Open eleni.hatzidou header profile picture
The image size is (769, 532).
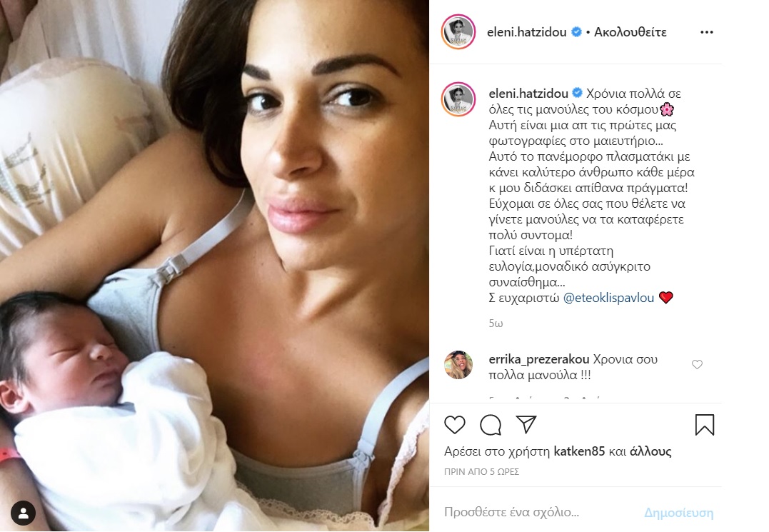[458, 32]
